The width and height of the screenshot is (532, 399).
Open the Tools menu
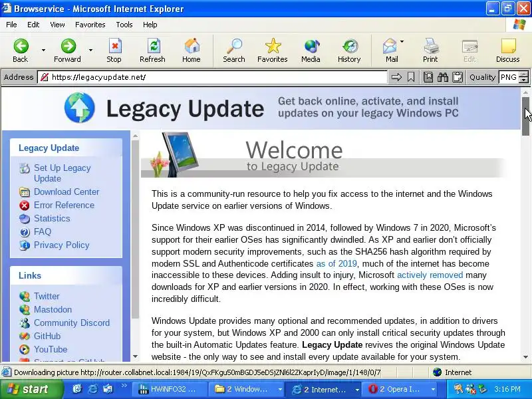(x=124, y=25)
